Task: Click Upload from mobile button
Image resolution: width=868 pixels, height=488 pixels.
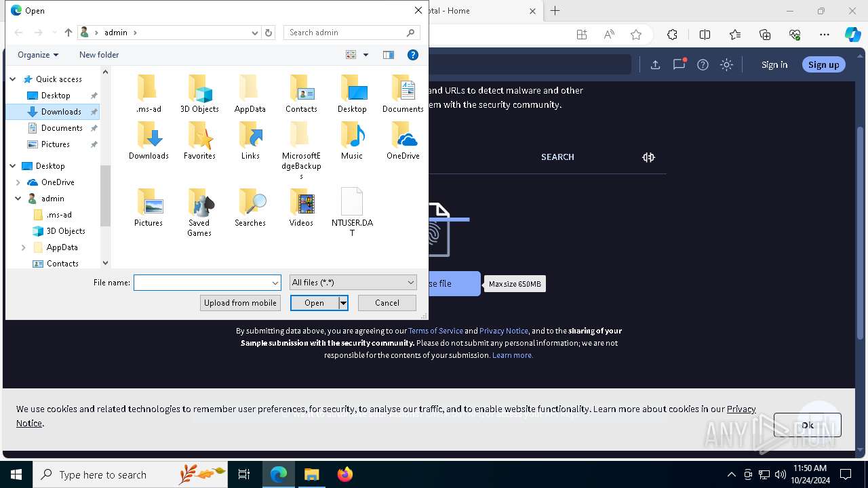Action: pyautogui.click(x=240, y=303)
